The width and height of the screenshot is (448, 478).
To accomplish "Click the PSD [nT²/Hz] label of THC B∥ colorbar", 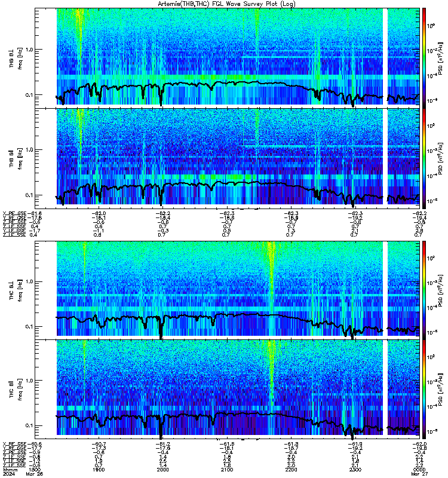I will pos(440,390).
